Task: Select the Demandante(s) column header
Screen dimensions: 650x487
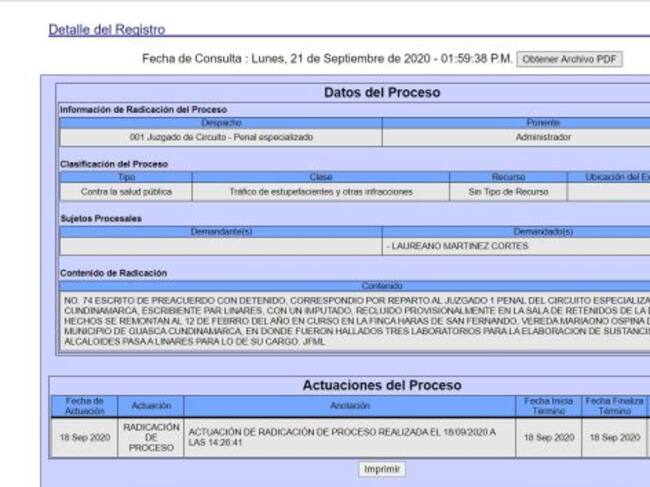Action: pos(221,231)
